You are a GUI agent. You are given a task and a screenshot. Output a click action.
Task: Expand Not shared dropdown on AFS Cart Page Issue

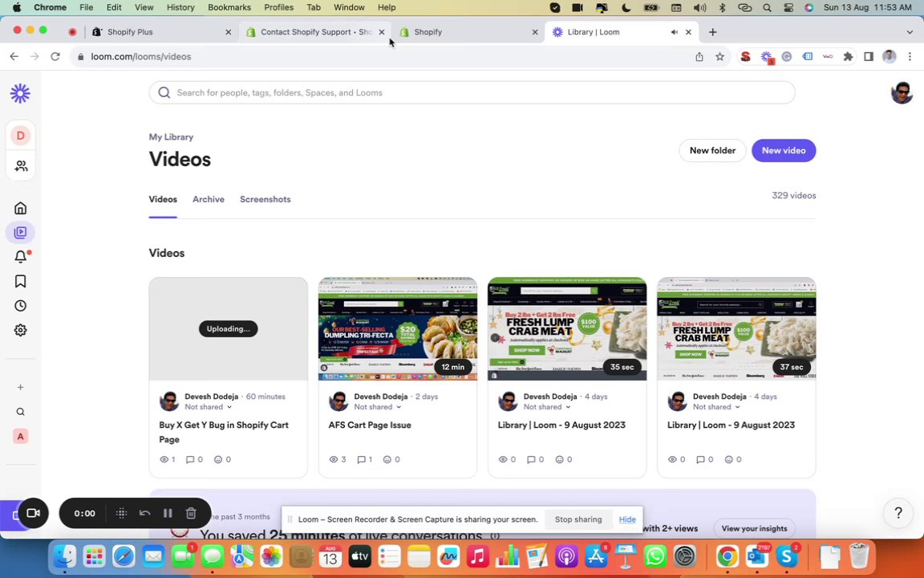(377, 407)
